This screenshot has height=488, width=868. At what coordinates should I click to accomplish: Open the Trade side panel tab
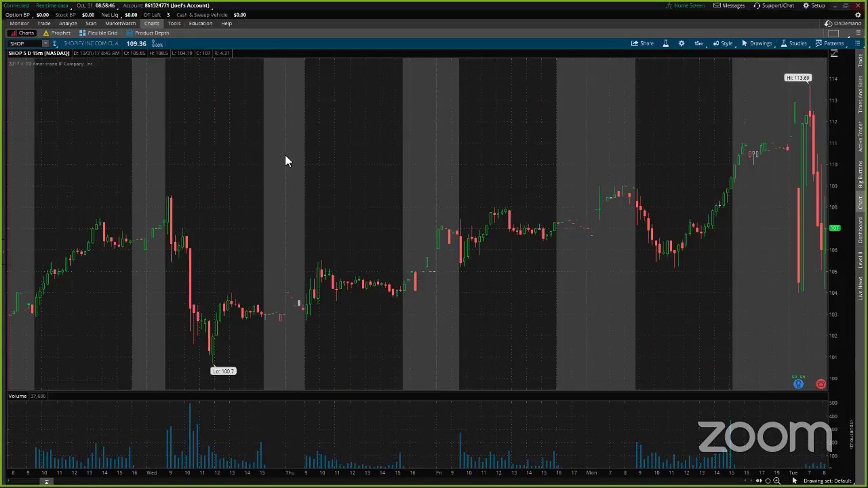pos(861,61)
